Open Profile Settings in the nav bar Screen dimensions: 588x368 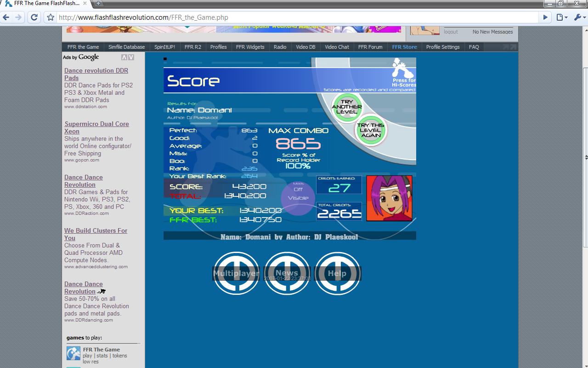443,47
